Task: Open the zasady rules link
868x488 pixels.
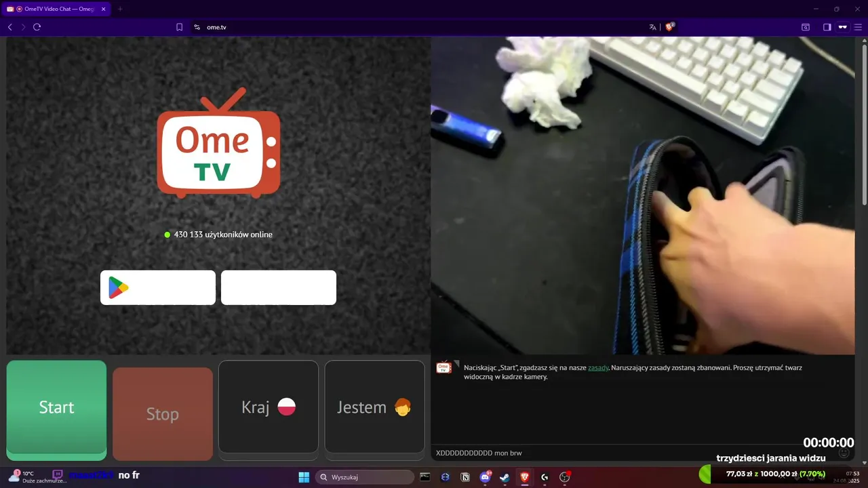Action: coord(598,367)
